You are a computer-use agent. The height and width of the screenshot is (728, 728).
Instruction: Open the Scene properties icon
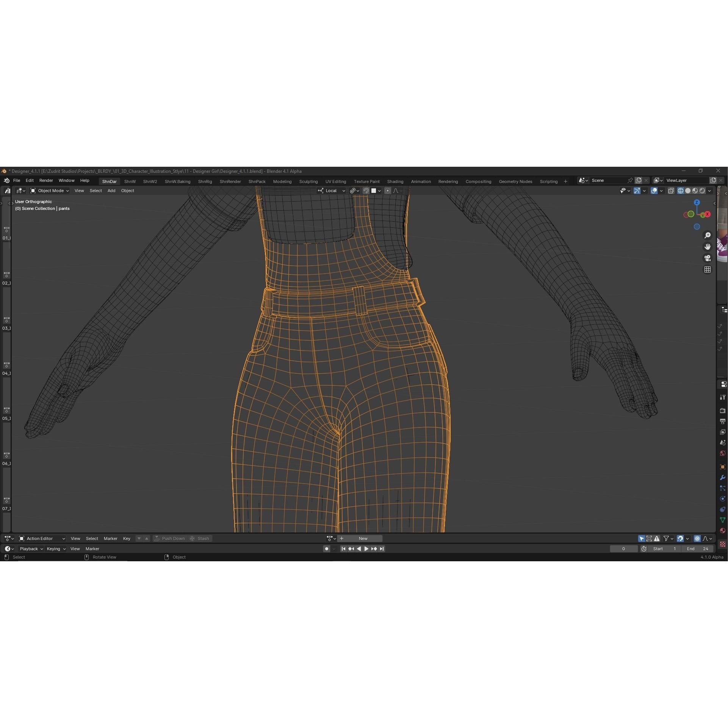point(723,441)
